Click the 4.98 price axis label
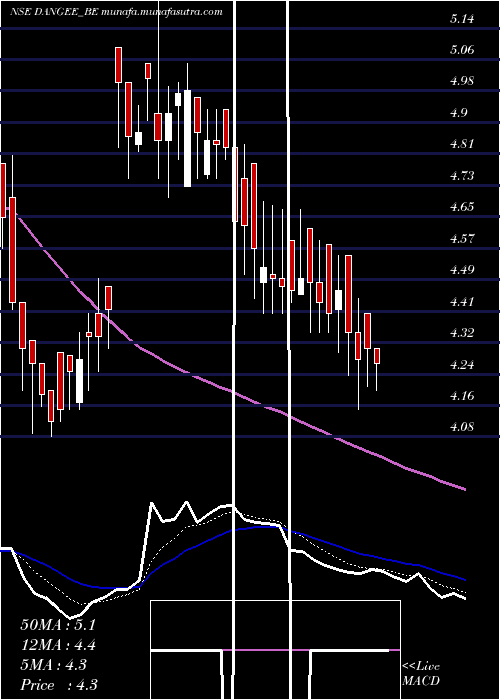This screenshot has width=500, height=700. 462,81
